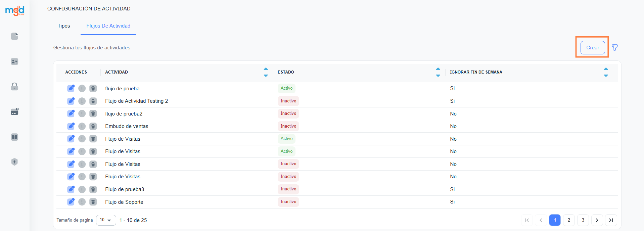The width and height of the screenshot is (644, 231).
Task: Click the shield icon in the sidebar
Action: click(14, 162)
